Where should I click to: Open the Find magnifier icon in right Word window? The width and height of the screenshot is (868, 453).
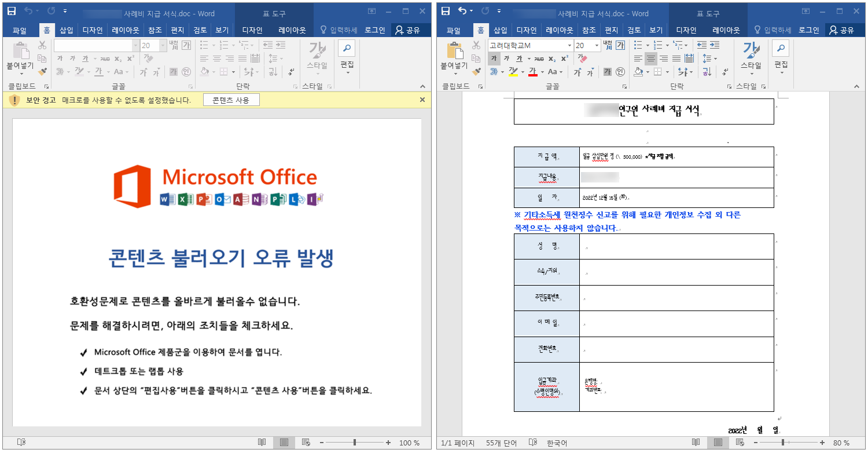coord(780,49)
